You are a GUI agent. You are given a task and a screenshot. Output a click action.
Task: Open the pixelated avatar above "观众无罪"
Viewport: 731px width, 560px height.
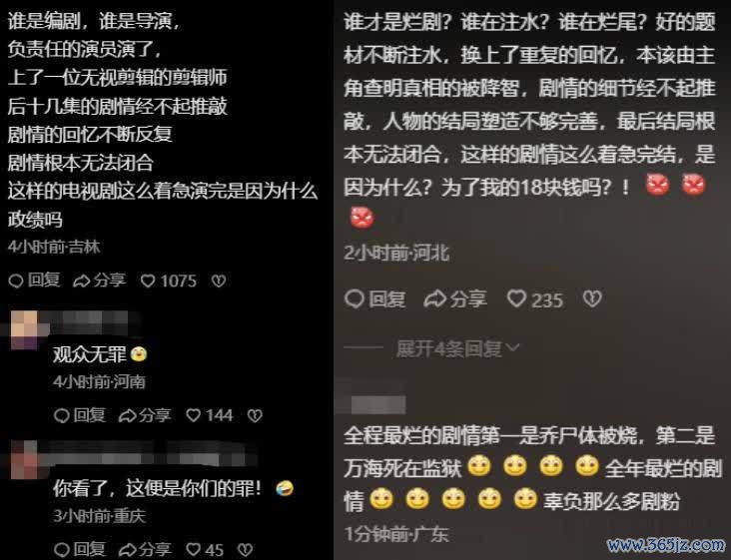pos(24,329)
